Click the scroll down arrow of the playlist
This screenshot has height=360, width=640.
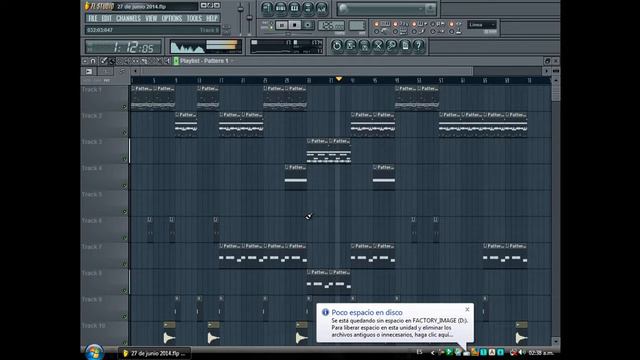coord(556,341)
